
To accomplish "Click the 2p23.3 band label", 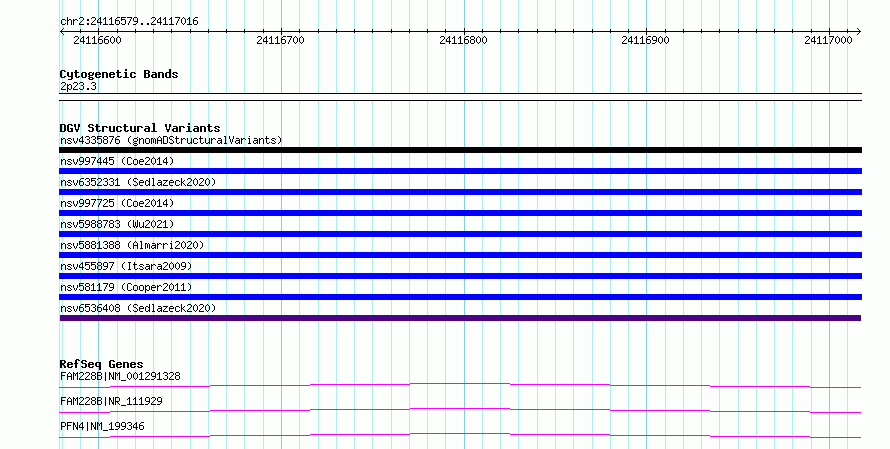I will 78,86.
